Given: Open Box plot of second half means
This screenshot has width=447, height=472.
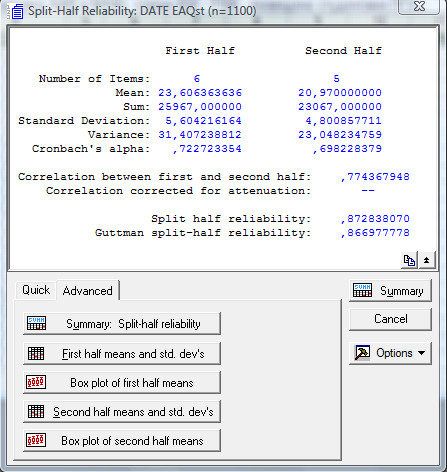Looking at the screenshot, I should tap(122, 441).
